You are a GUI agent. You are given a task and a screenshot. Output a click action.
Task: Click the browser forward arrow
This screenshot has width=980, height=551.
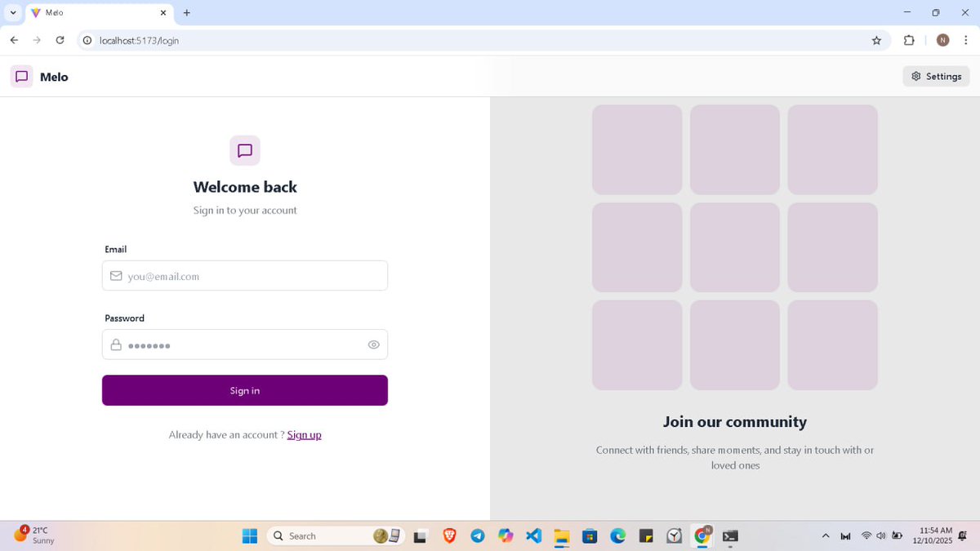(37, 40)
